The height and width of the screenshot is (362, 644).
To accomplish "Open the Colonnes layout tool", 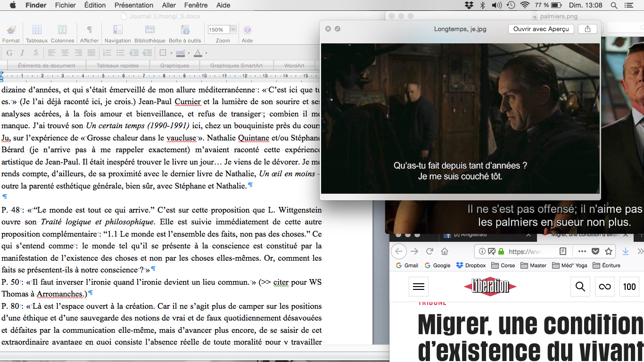I will [62, 30].
